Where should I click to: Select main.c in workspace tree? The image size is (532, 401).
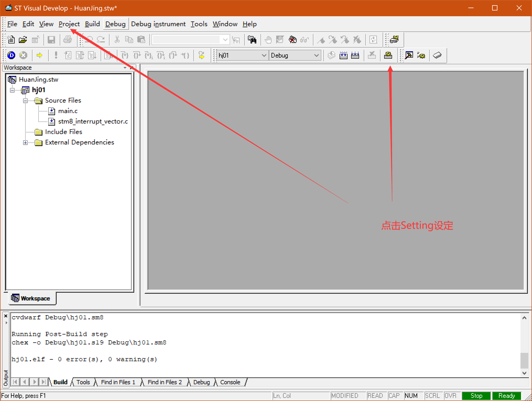(68, 111)
